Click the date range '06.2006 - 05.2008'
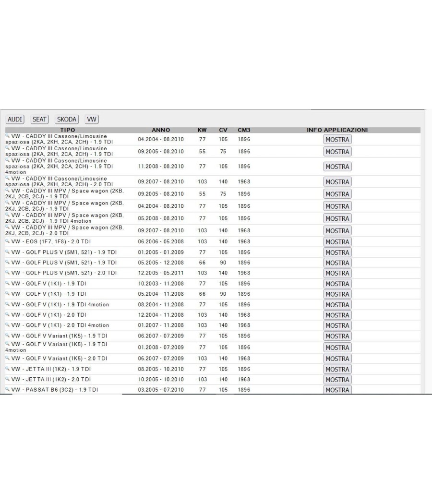The width and height of the screenshot is (432, 504). [x=161, y=241]
